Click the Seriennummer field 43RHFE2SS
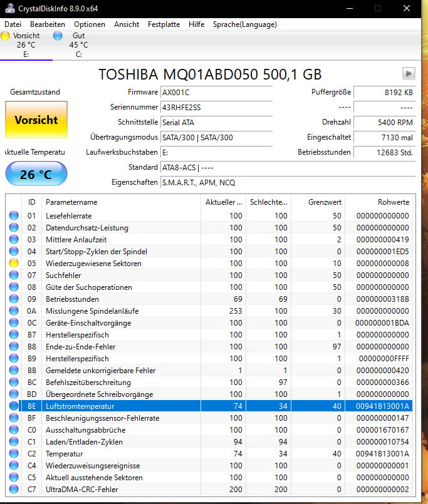The height and width of the screenshot is (504, 428). pos(216,107)
